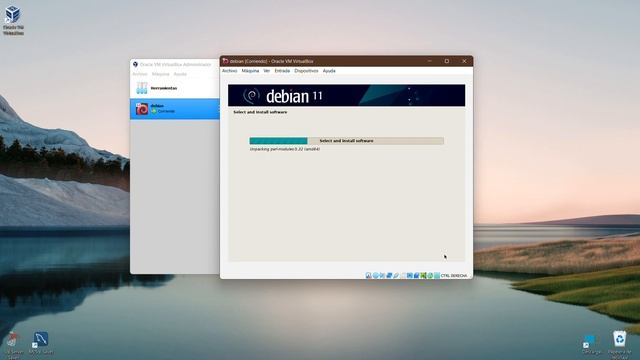Minimize the debian VM window
The height and width of the screenshot is (360, 640).
pyautogui.click(x=429, y=61)
